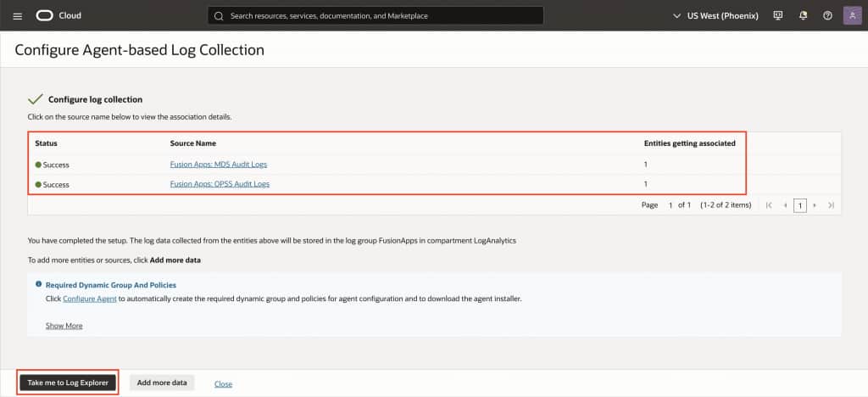Click entity count 1 in MDS row

[x=645, y=165]
